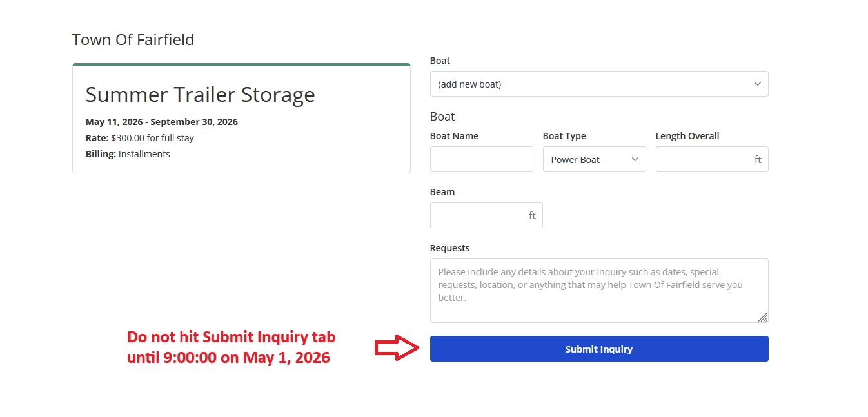
Task: Click the ft label in Length Overall
Action: pyautogui.click(x=757, y=159)
